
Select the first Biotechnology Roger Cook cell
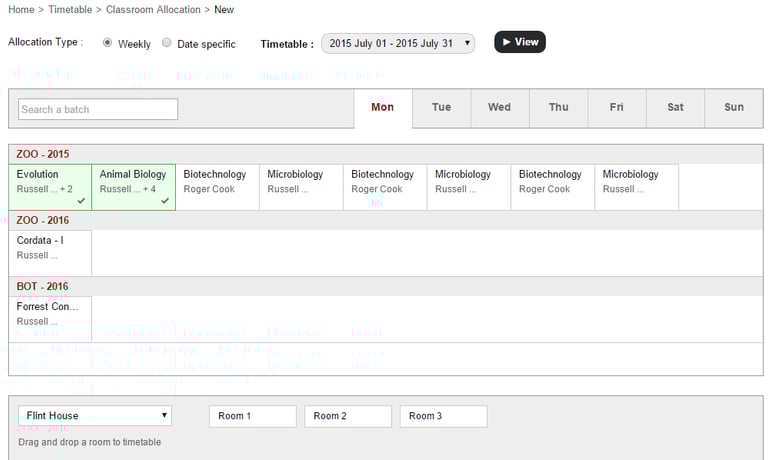(x=217, y=187)
